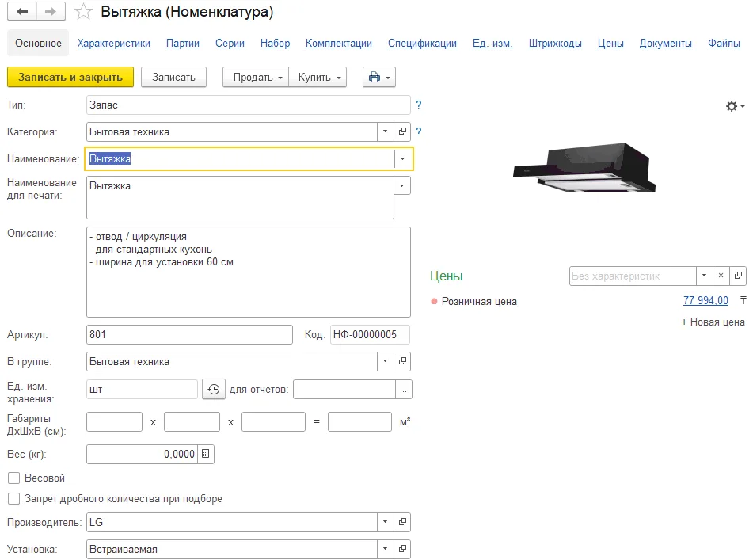Click question mark help next to Тип
Image resolution: width=753 pixels, height=560 pixels.
pos(419,105)
